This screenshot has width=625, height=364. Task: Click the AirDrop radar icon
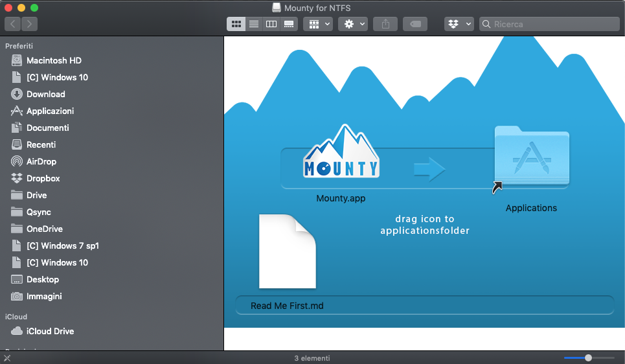(x=17, y=161)
